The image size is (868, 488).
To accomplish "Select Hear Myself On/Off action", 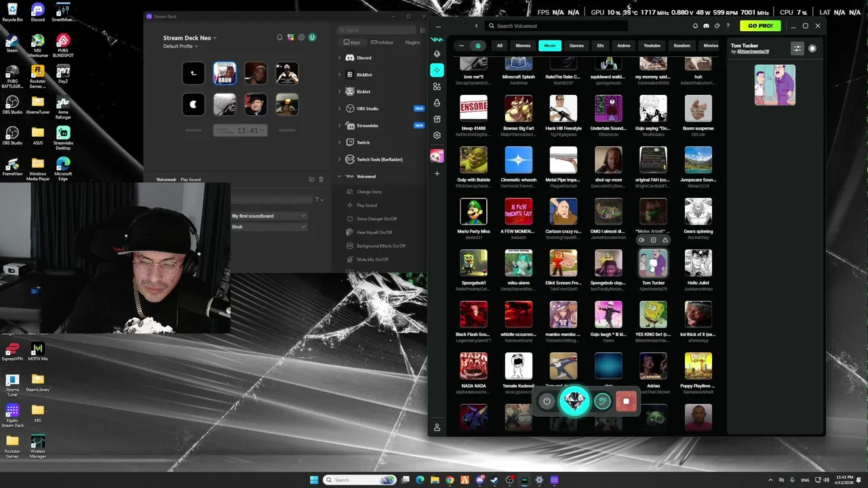I will pos(374,232).
